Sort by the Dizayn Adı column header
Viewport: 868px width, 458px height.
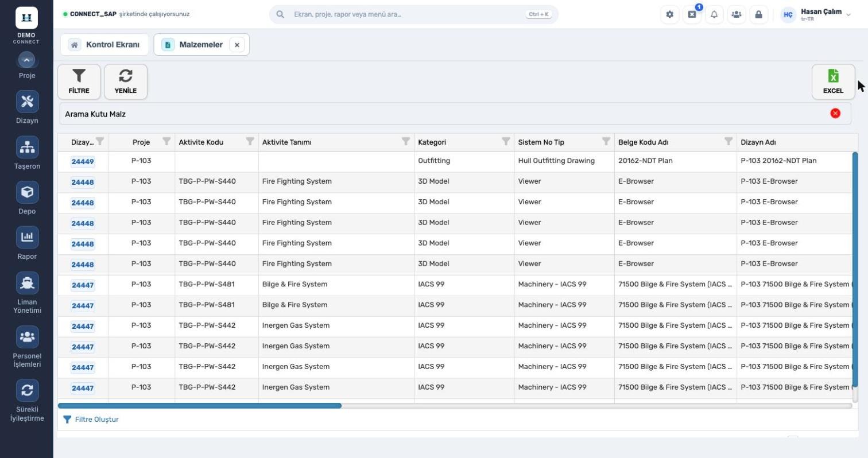[758, 142]
